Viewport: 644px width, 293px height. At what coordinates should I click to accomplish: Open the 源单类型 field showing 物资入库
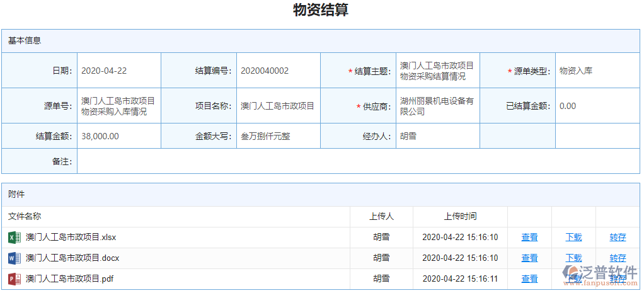click(x=596, y=71)
